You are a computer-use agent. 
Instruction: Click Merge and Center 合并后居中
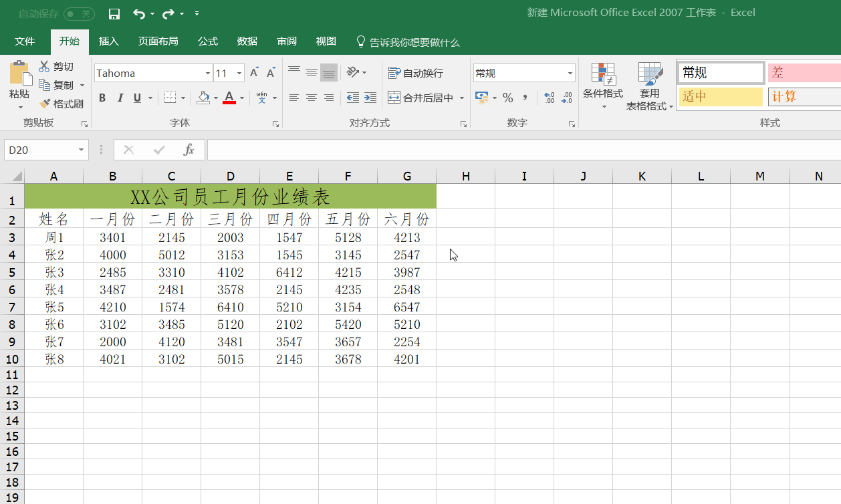pos(420,98)
